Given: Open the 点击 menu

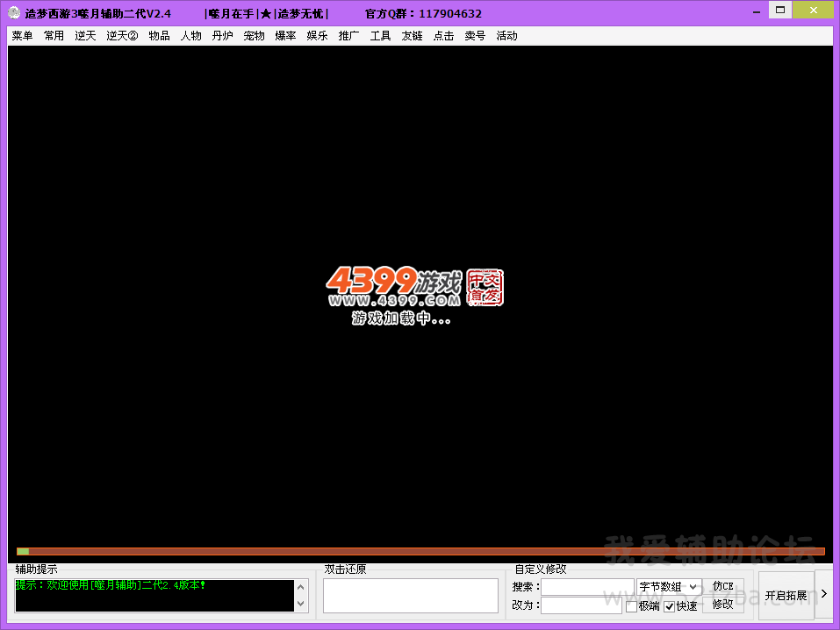Looking at the screenshot, I should (443, 36).
